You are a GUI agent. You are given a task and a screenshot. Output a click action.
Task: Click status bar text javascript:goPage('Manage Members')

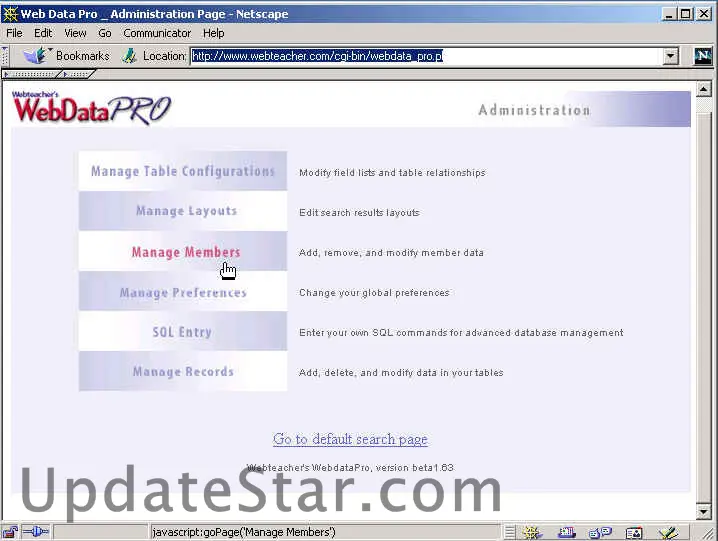244,532
